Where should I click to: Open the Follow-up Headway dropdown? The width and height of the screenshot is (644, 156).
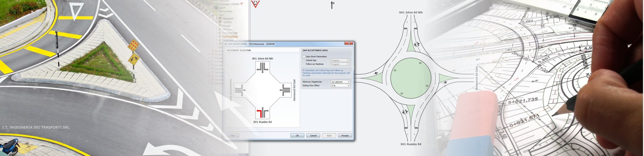pos(340,64)
